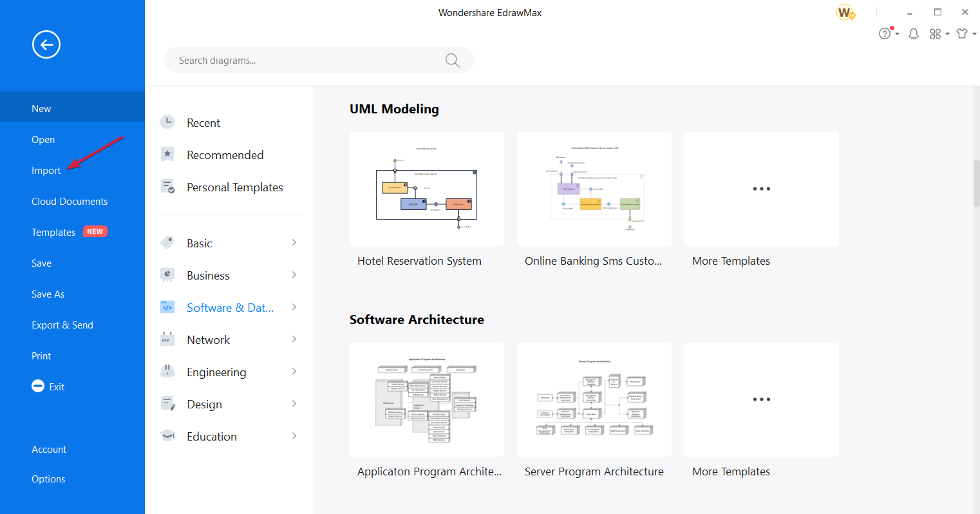Expand the Network category chevron

(x=294, y=339)
